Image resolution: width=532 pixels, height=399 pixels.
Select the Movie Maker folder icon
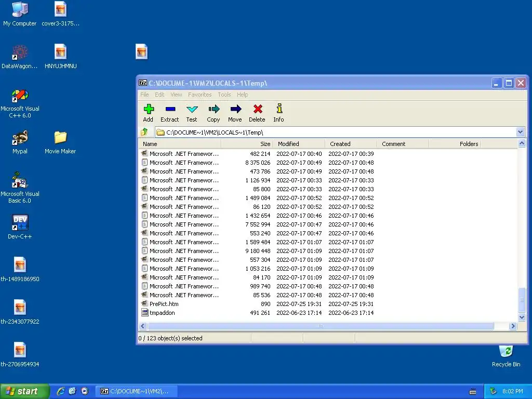(60, 142)
